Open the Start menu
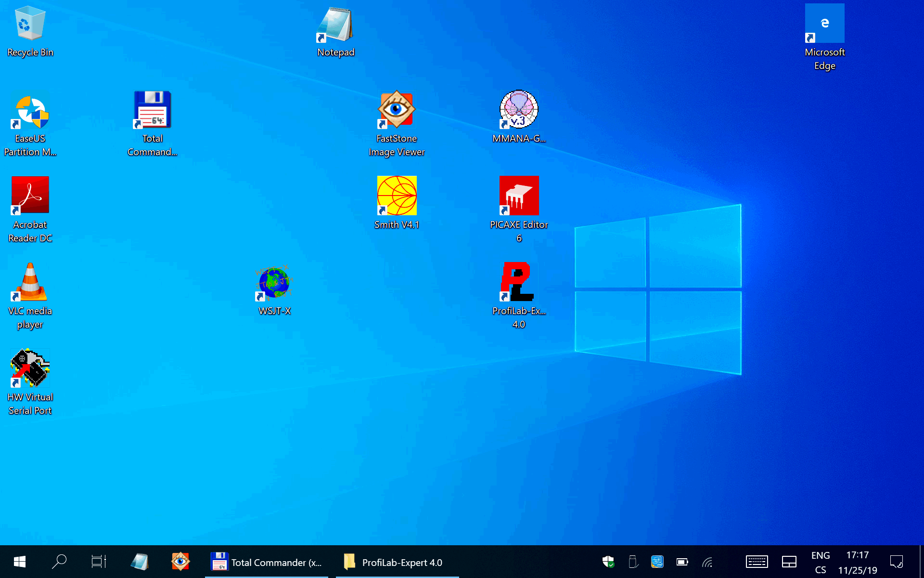Image resolution: width=924 pixels, height=578 pixels. [19, 562]
